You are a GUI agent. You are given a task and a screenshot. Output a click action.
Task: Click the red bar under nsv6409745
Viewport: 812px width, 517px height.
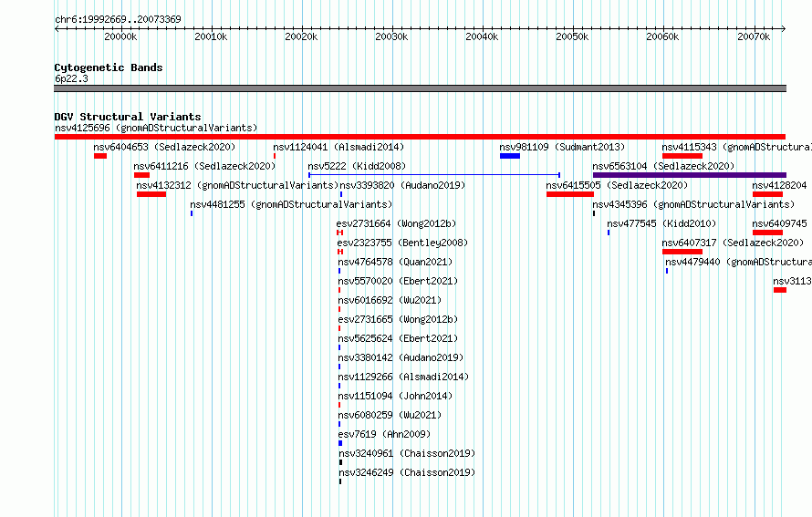tap(767, 233)
